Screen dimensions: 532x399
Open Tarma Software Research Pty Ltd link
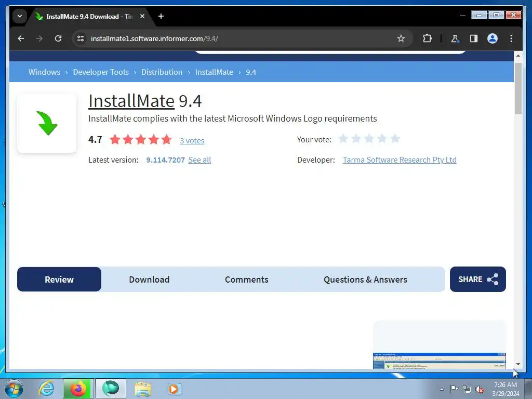pos(400,160)
